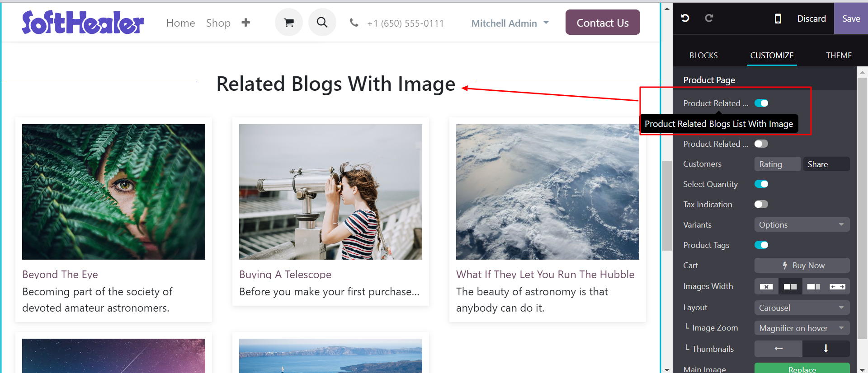Click the SoftHealer logo
Screen dimensions: 868x373
83,23
